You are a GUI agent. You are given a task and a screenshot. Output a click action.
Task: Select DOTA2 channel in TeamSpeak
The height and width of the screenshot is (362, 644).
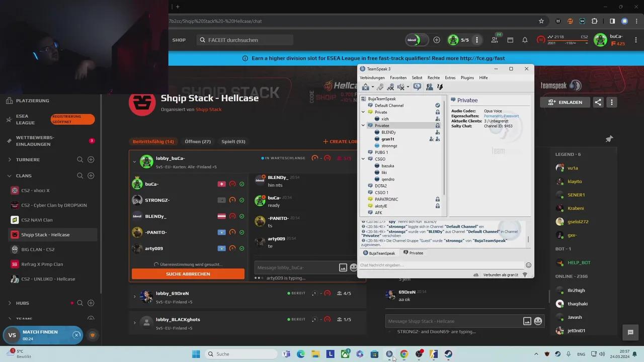381,186
